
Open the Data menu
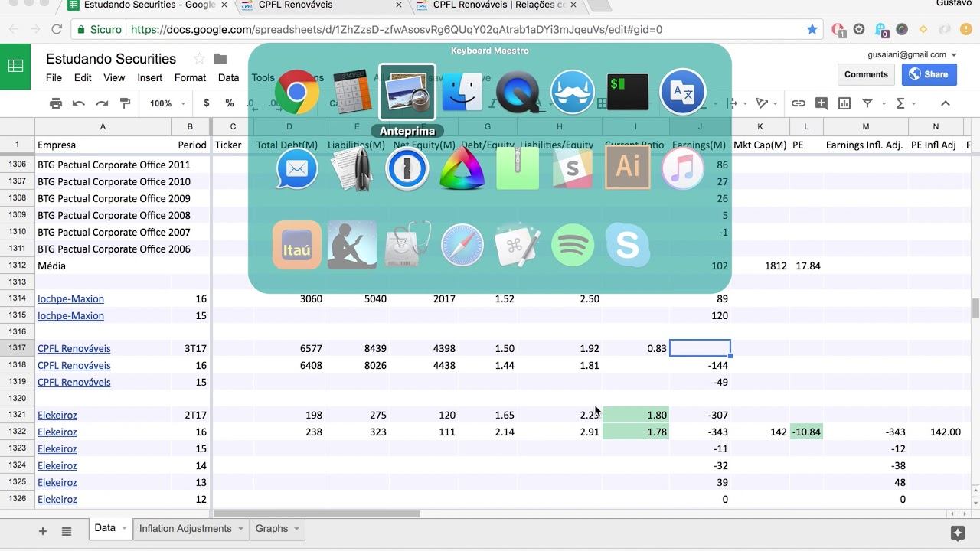tap(228, 77)
